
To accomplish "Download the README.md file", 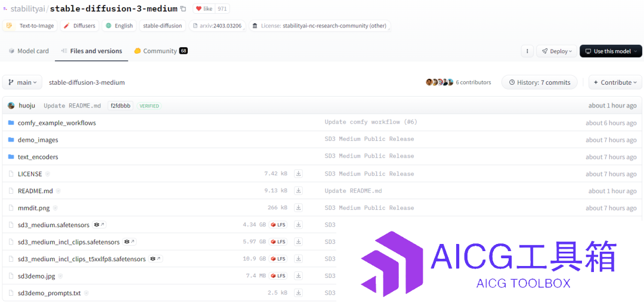I will click(299, 191).
